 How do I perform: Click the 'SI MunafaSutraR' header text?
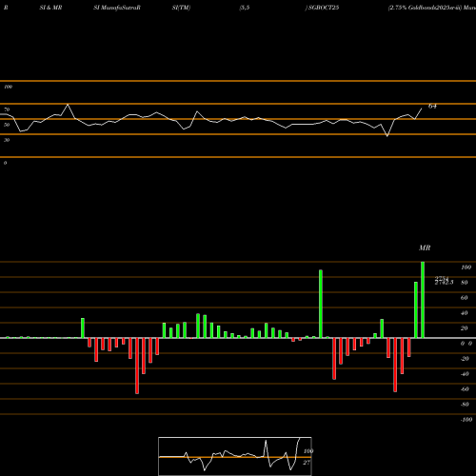(x=117, y=8)
